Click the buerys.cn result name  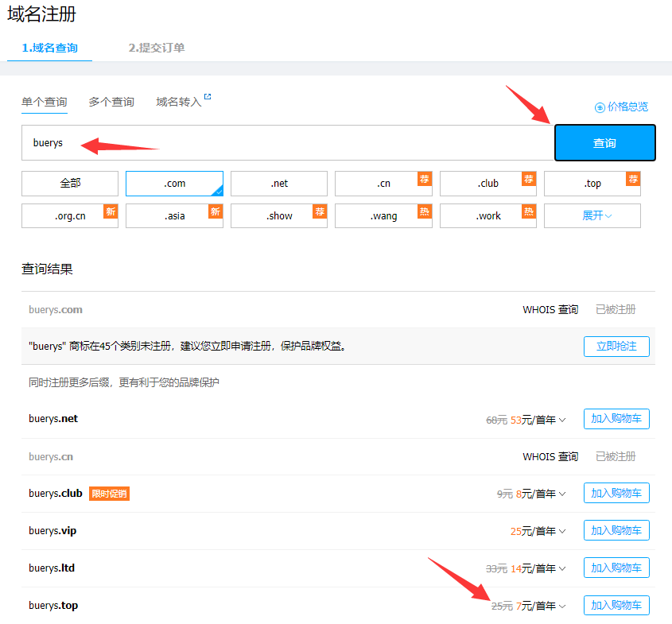tap(51, 456)
